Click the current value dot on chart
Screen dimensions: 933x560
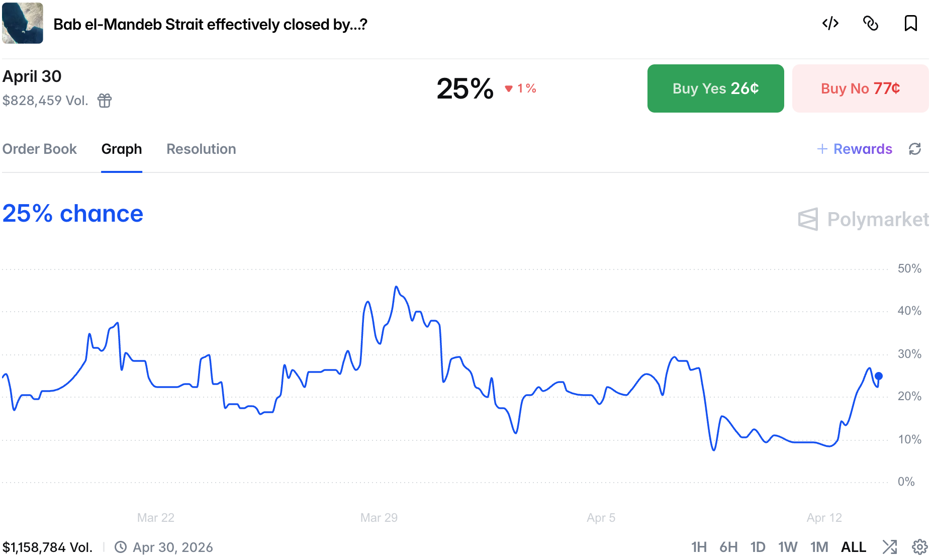879,376
